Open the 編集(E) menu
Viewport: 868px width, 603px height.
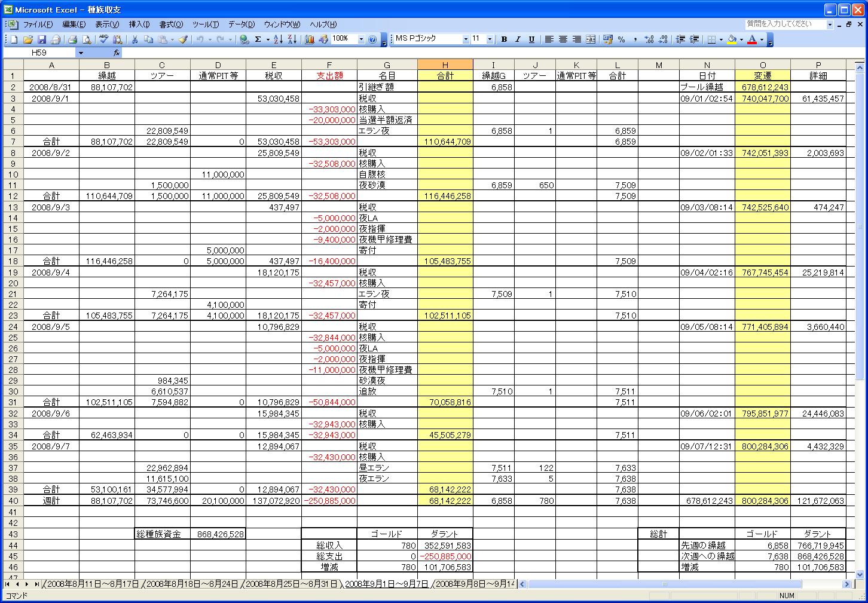point(74,25)
